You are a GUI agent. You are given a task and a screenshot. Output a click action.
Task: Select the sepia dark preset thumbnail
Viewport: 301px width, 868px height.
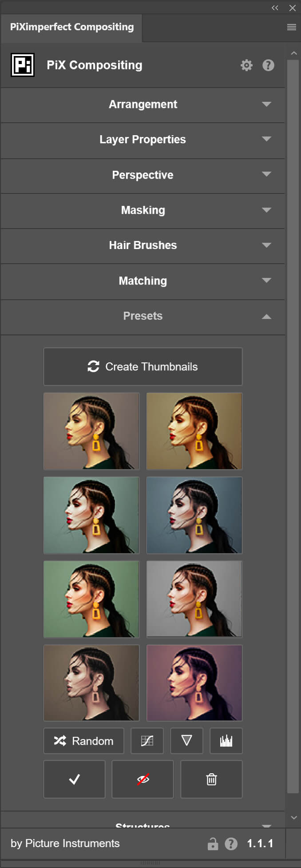pos(91,683)
